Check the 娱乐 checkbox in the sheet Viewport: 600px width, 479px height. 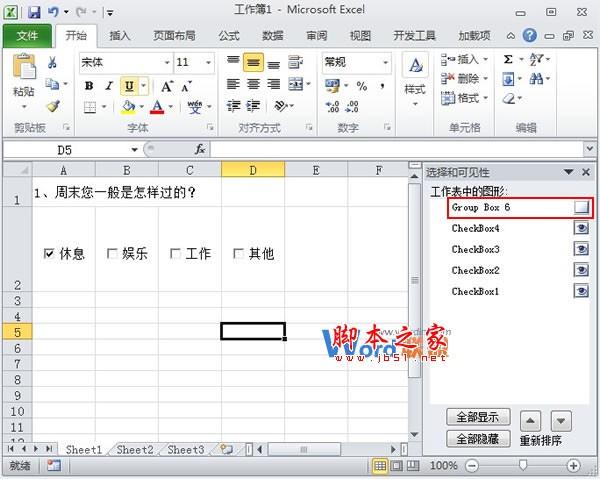click(112, 254)
